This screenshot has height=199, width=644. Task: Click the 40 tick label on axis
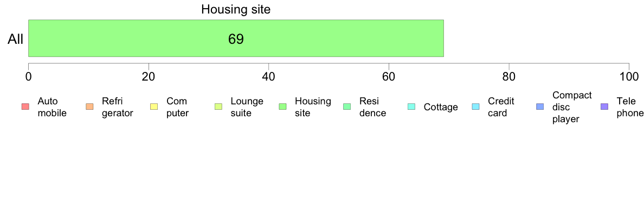coord(268,77)
